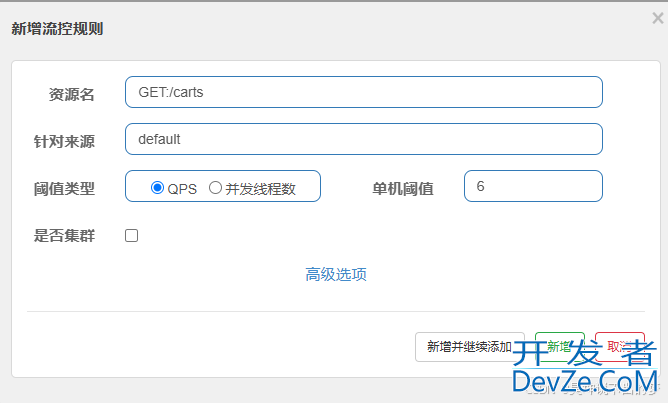Click the 新增并继续添加 button
Image resolution: width=668 pixels, height=403 pixels.
click(469, 347)
